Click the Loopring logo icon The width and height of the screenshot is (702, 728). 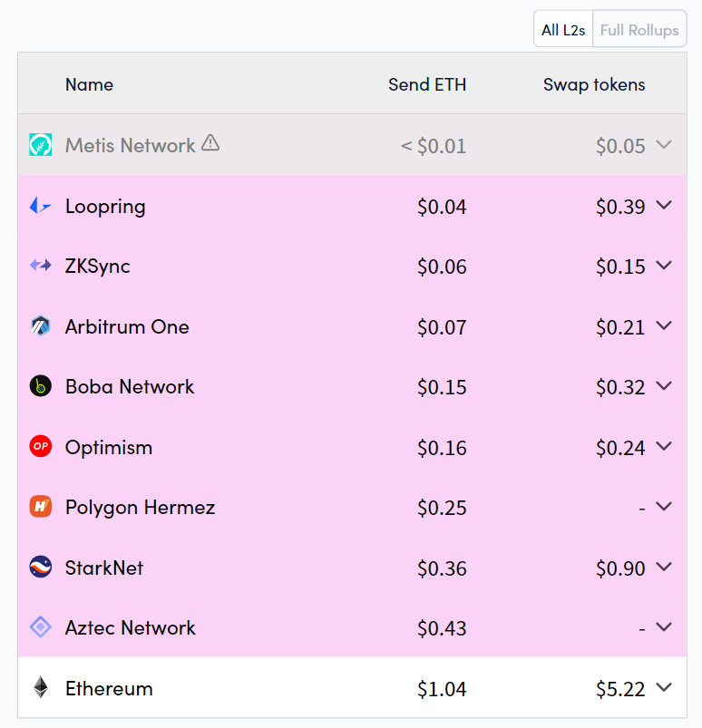point(40,206)
